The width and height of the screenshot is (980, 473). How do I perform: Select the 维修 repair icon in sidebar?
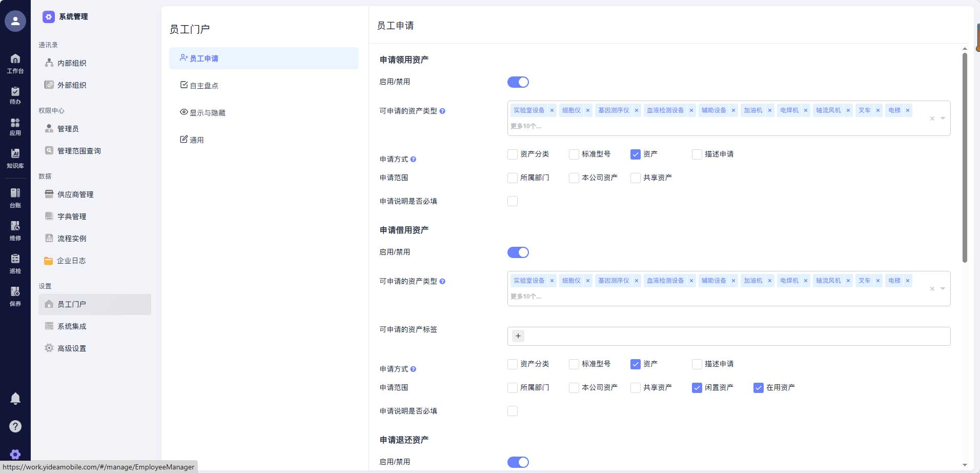click(15, 229)
